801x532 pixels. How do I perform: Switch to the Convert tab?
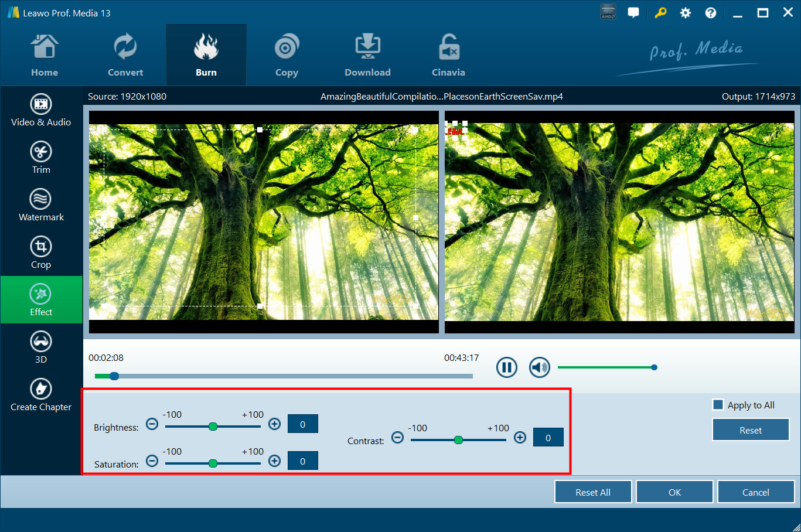pyautogui.click(x=125, y=56)
